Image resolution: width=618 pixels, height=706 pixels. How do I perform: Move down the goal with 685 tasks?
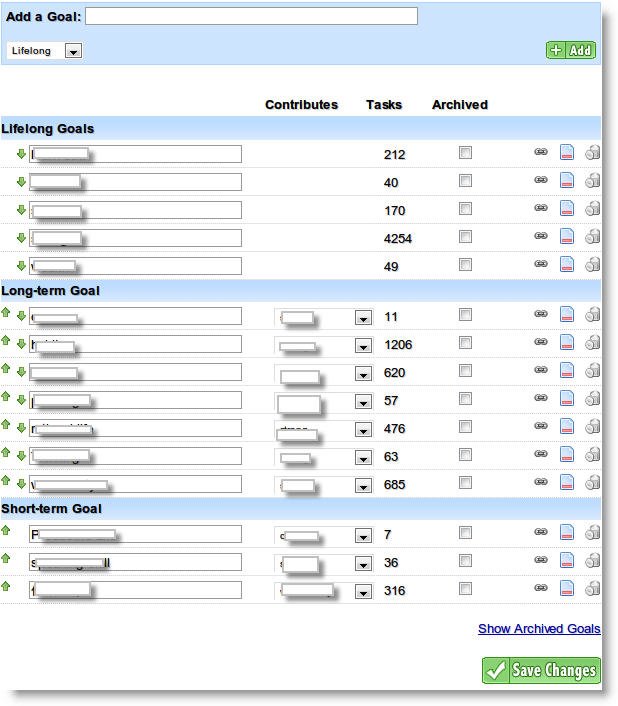click(x=21, y=483)
